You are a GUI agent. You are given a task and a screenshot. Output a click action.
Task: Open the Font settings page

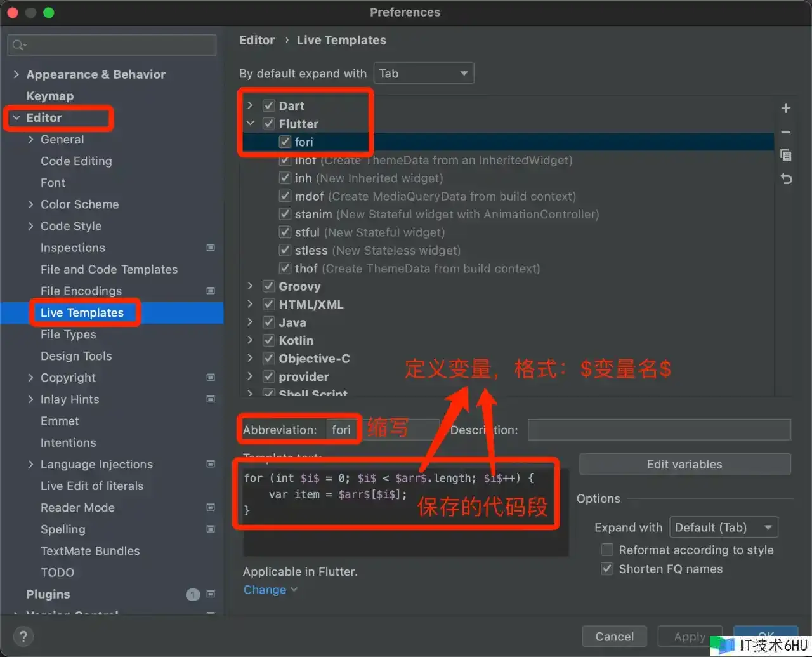[x=53, y=183]
